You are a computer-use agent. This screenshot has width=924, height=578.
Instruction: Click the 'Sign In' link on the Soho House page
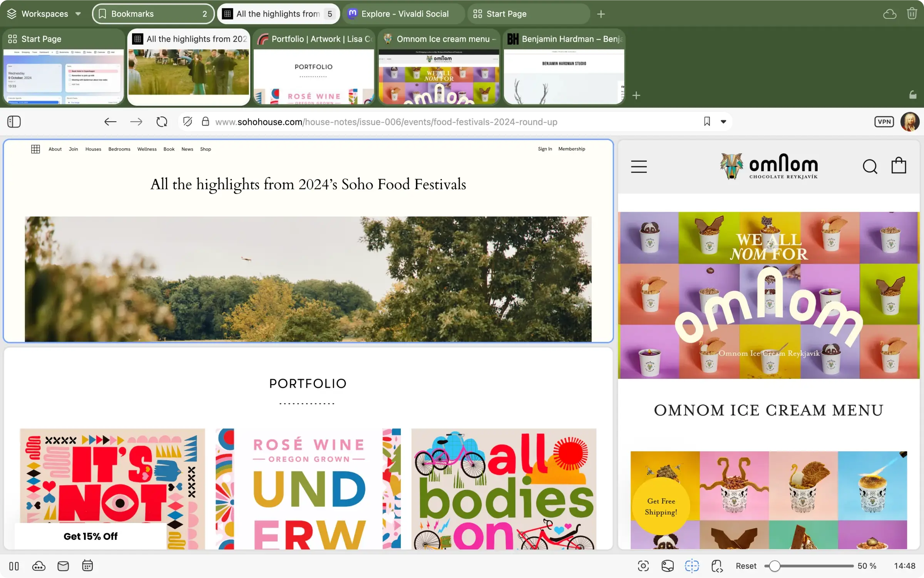545,149
